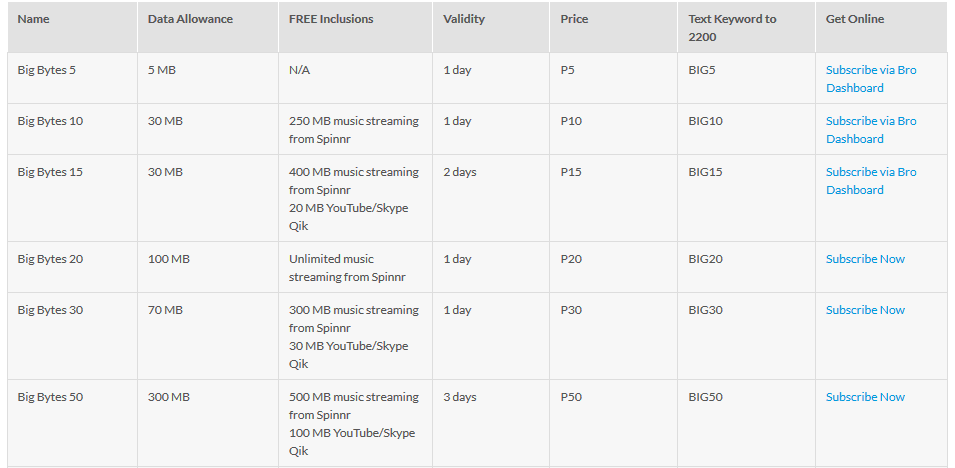
Task: Click the BIG50 text keyword
Action: click(x=706, y=397)
